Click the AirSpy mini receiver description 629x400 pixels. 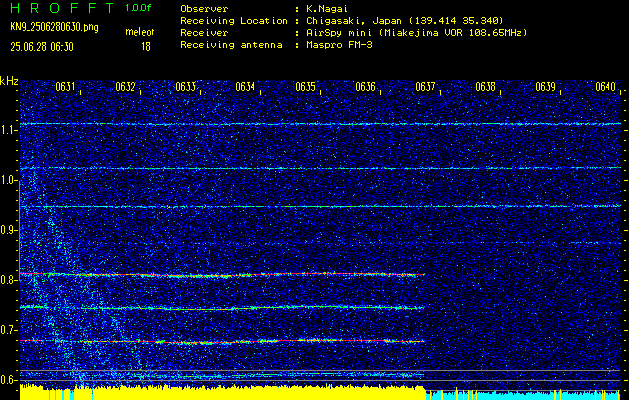(417, 33)
